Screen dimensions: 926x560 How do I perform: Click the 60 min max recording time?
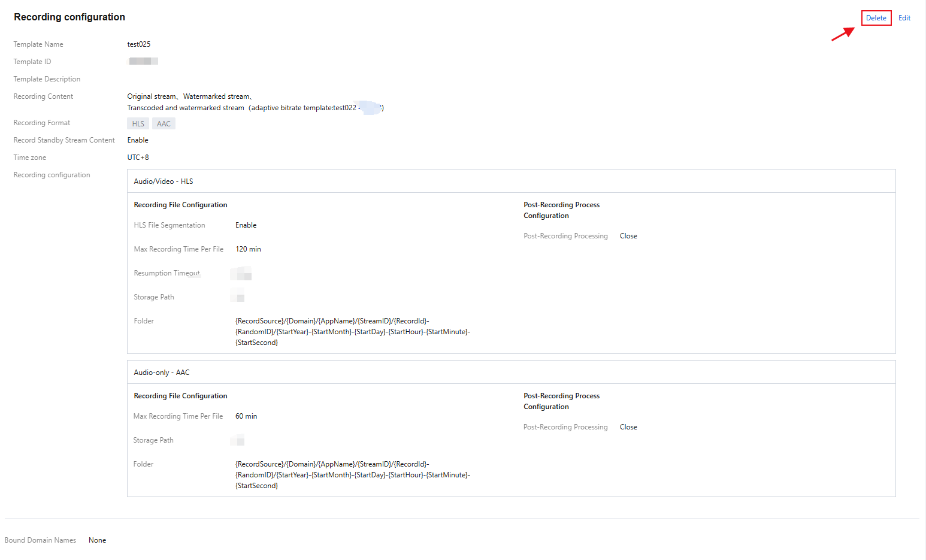246,416
